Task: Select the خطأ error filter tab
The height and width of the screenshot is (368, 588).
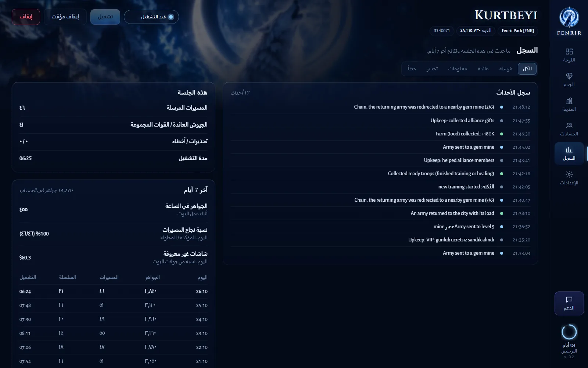Action: click(x=412, y=69)
